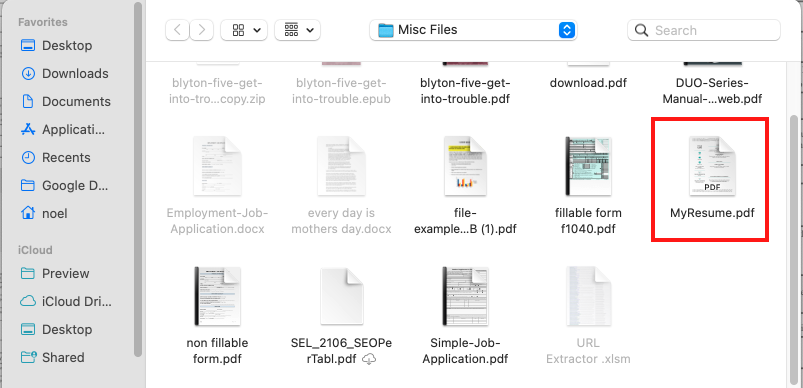Viewport: 803px width, 388px height.
Task: Click the home icon next to noel
Action: (28, 212)
